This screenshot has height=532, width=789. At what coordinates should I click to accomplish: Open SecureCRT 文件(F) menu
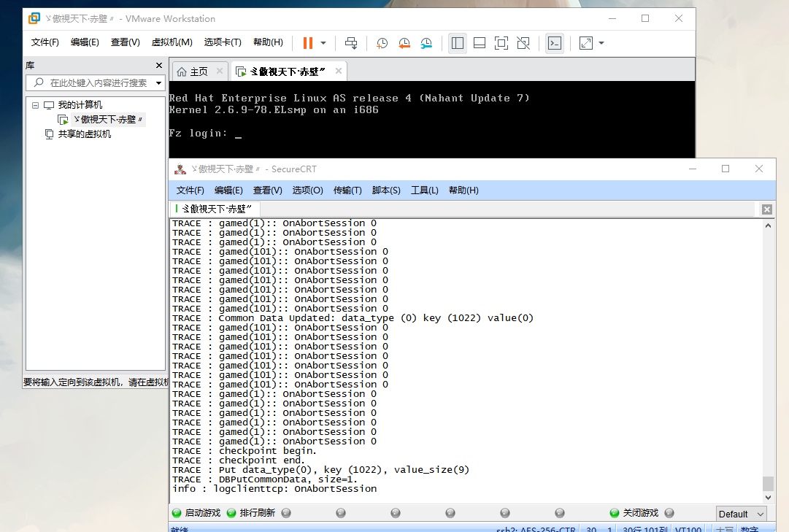click(x=190, y=190)
